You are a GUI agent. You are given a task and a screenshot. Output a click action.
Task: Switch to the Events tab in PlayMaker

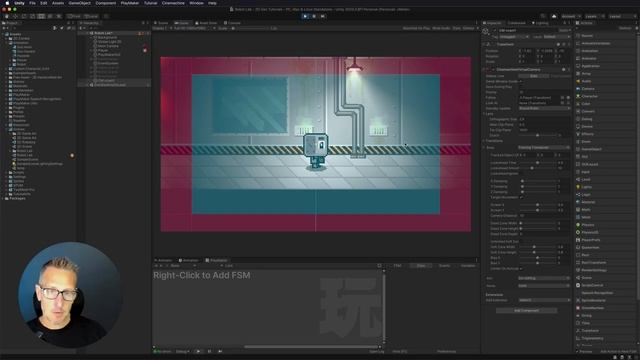(444, 266)
